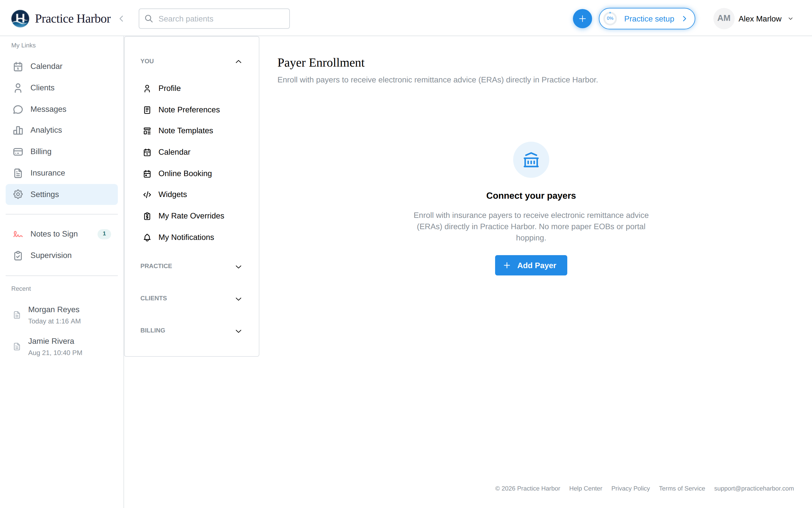Select Profile settings item
812x508 pixels.
[x=191, y=88]
